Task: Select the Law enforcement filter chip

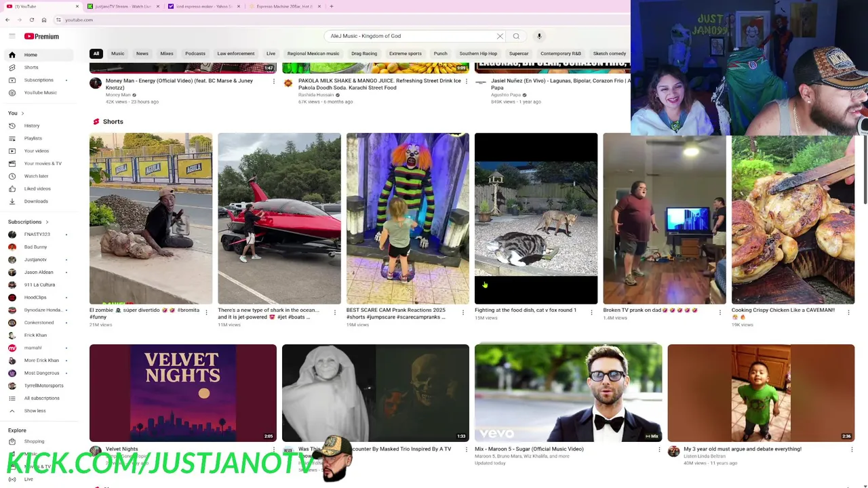Action: 236,54
